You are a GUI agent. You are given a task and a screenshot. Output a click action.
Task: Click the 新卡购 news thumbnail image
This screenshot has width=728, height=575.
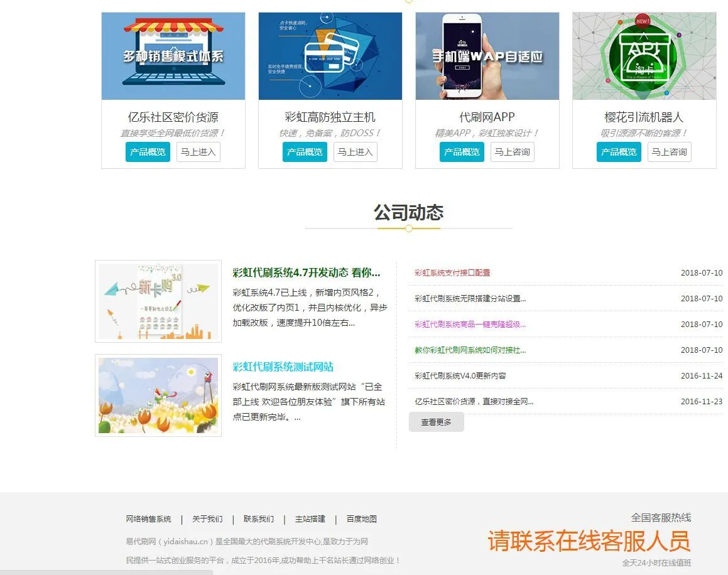pyautogui.click(x=158, y=301)
